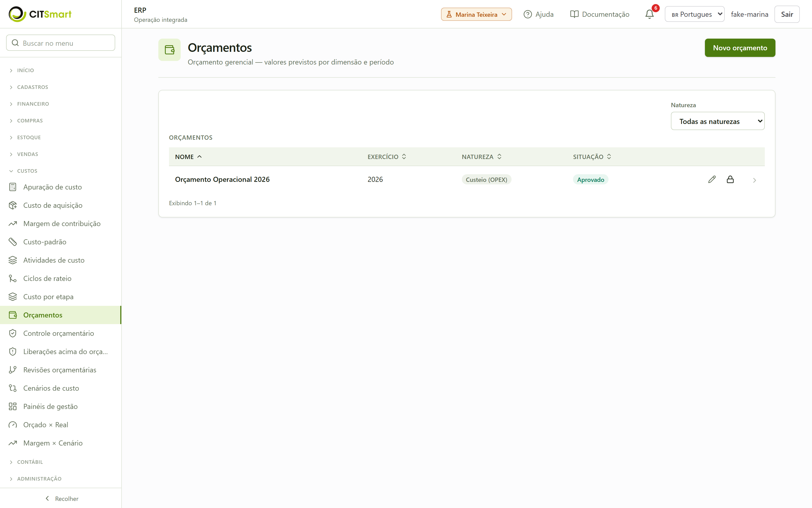The image size is (812, 508).
Task: Expand the CADASTROS menu section
Action: pos(60,87)
